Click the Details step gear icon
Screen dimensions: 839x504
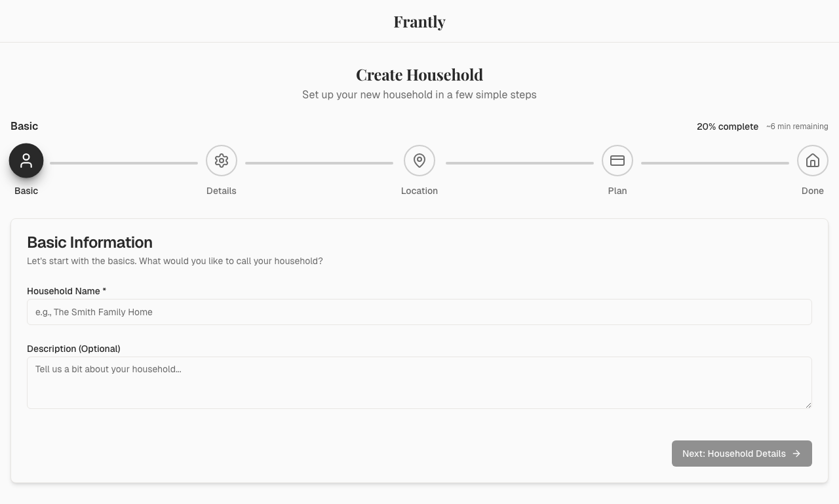(x=222, y=161)
